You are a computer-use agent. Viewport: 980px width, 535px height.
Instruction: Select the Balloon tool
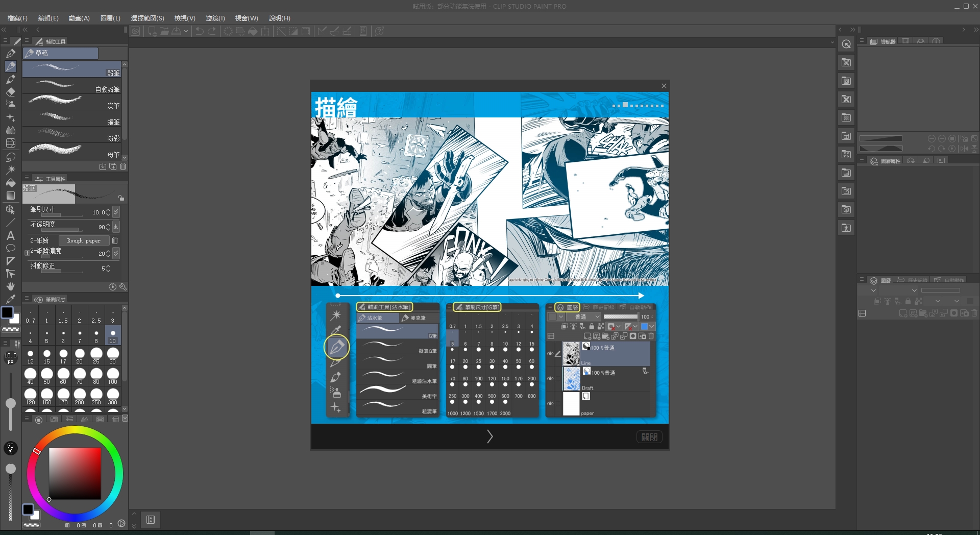click(10, 248)
